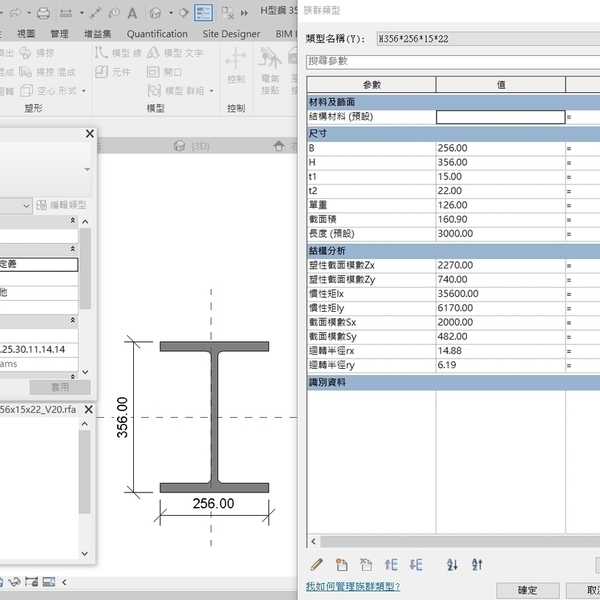Viewport: 600px width, 600px height.
Task: Open the 我如何管理族群類型 help link
Action: point(352,587)
